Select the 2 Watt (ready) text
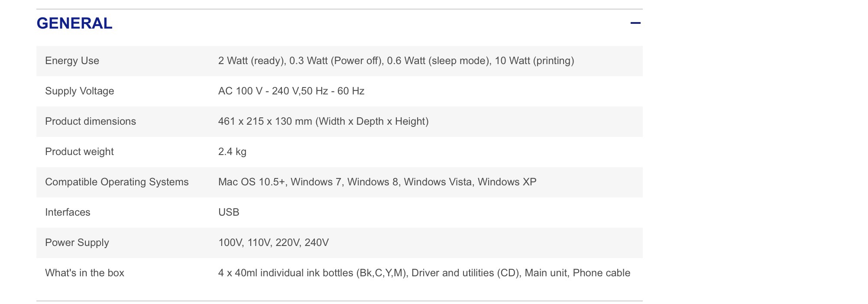This screenshot has width=868, height=304. click(251, 61)
